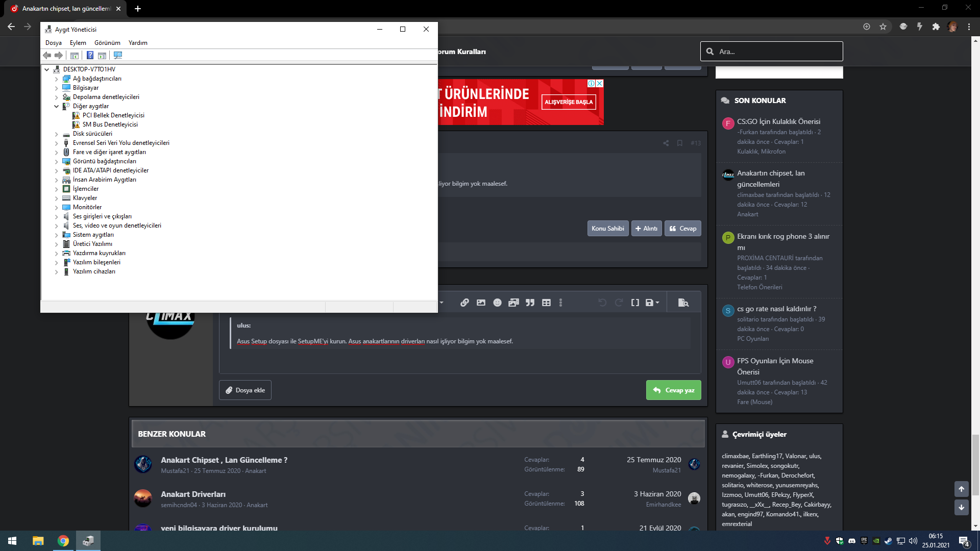This screenshot has width=980, height=551.
Task: Click the insert table editor icon
Action: [x=546, y=303]
